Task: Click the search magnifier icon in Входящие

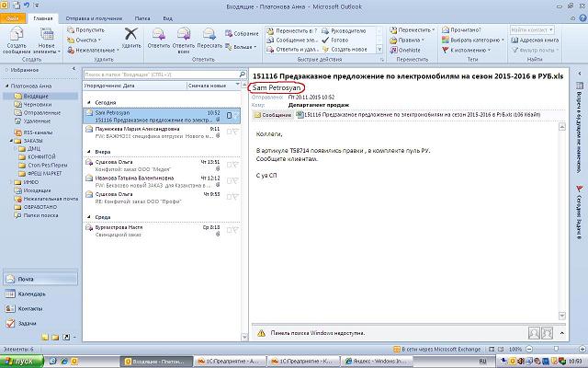Action: (243, 75)
